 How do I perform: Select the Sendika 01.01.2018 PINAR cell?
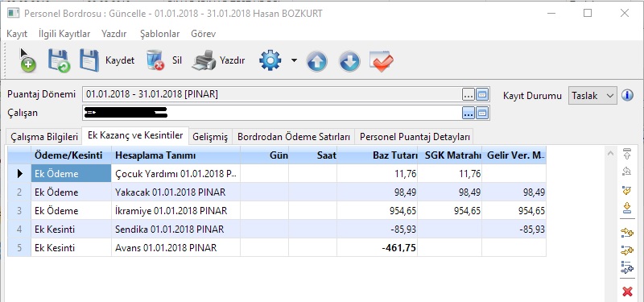175,229
